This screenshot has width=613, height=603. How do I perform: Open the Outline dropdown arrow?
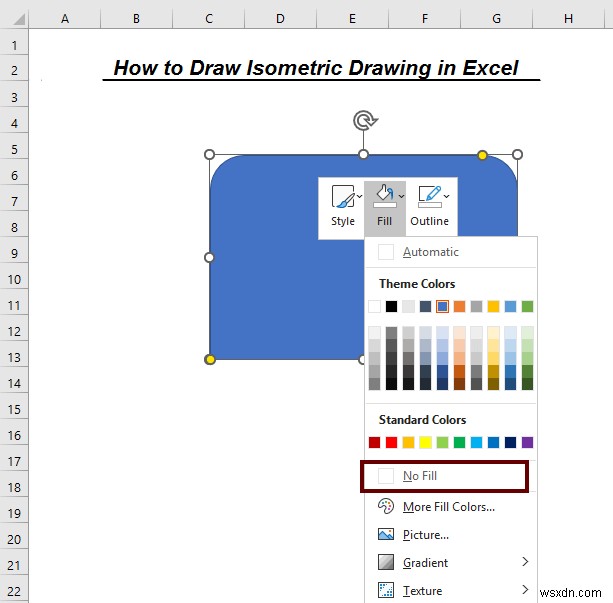click(446, 196)
